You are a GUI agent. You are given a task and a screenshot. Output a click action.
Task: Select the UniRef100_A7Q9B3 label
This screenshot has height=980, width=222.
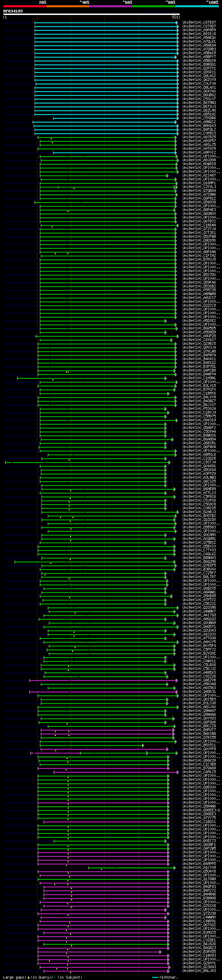199,49
